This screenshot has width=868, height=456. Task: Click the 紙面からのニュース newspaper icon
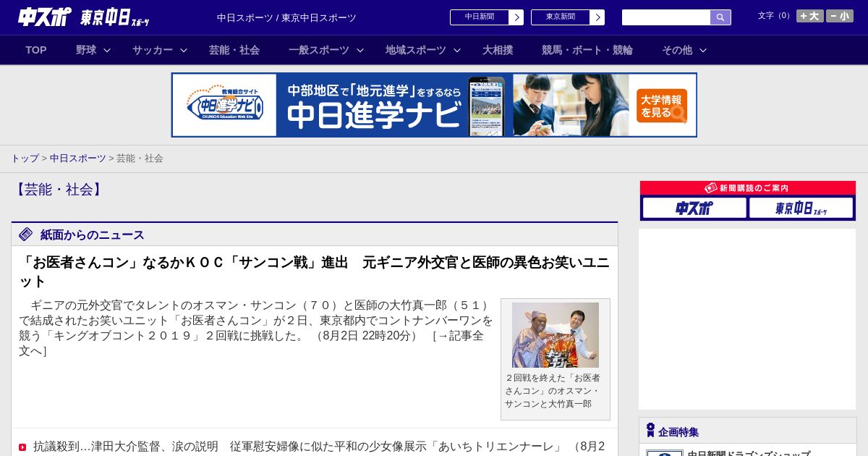(x=26, y=234)
